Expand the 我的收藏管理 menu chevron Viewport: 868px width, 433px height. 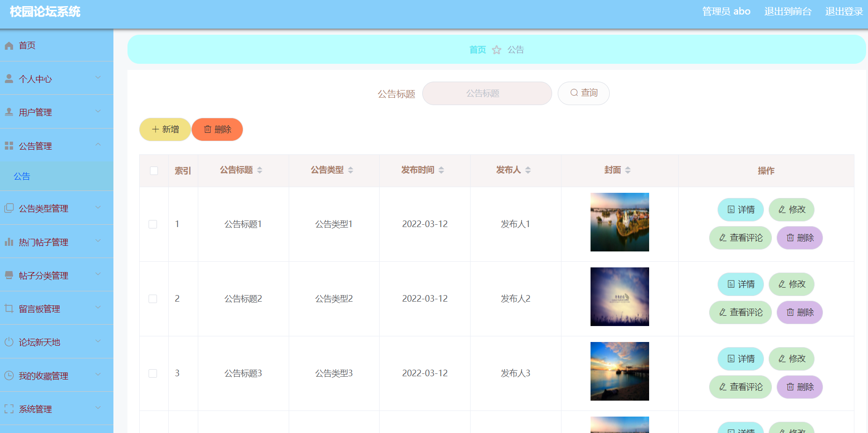98,374
